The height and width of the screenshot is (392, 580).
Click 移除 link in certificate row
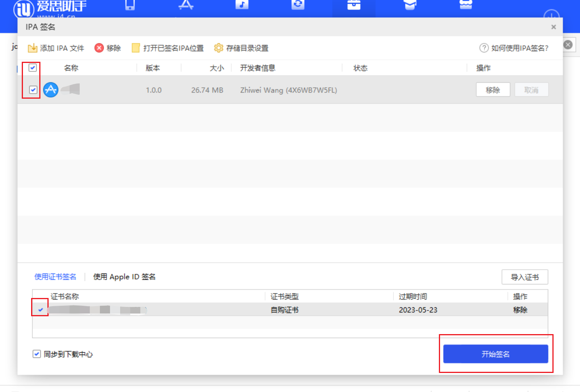520,310
